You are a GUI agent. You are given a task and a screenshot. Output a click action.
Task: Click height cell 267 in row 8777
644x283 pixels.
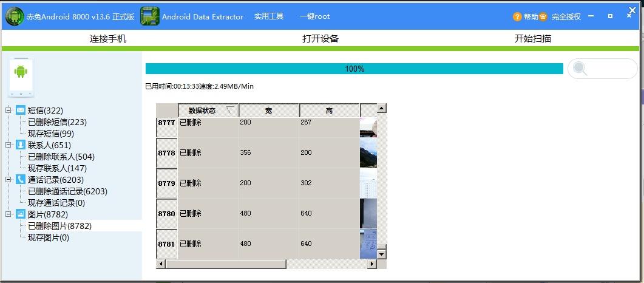point(330,128)
